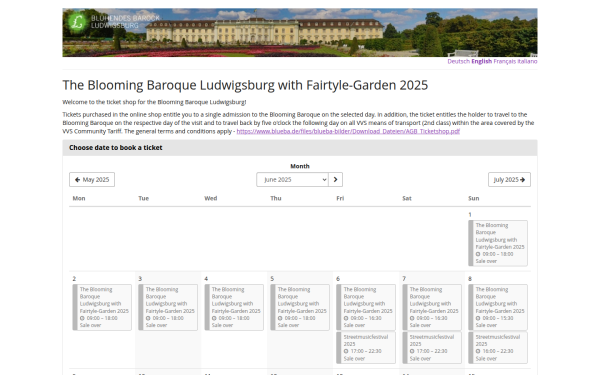Click the 'Fri' weekday column header

340,198
